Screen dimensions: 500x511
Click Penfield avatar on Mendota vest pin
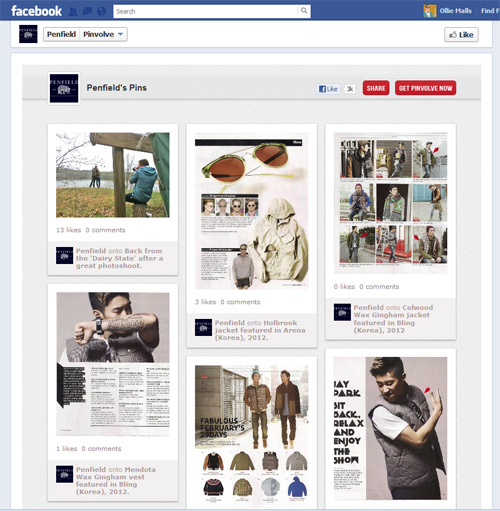click(64, 474)
